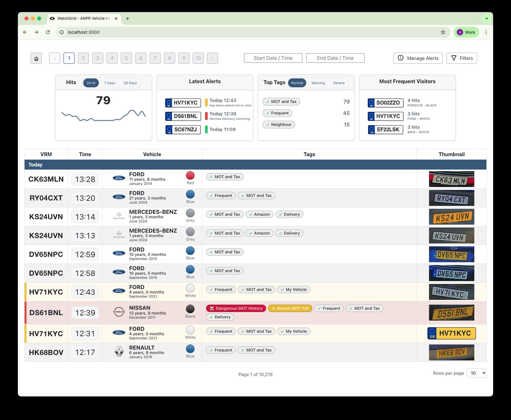Click the browser reload icon
Image resolution: width=511 pixels, height=420 pixels.
(48, 32)
